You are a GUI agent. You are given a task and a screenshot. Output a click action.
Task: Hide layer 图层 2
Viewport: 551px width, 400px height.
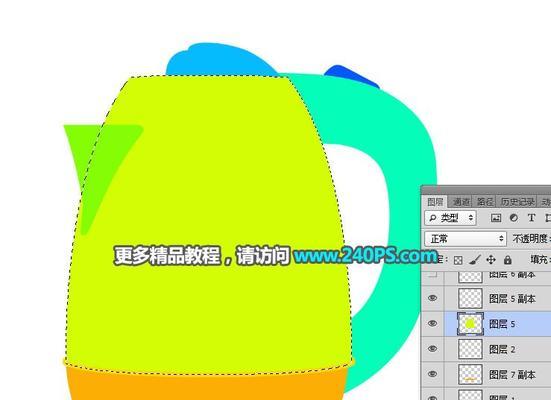433,349
